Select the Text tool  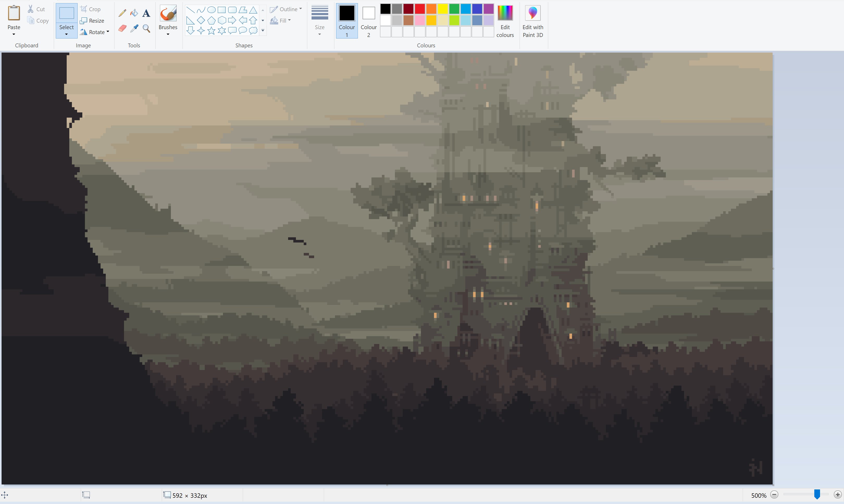coord(146,12)
